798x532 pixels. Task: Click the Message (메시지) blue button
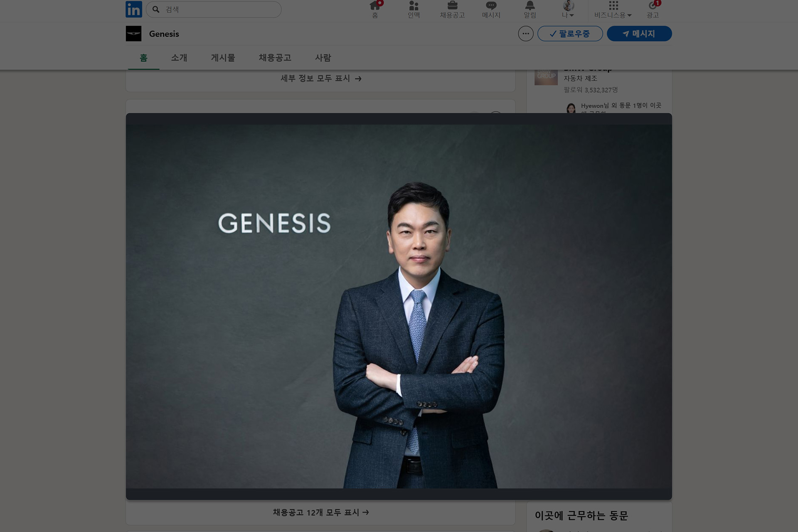639,34
